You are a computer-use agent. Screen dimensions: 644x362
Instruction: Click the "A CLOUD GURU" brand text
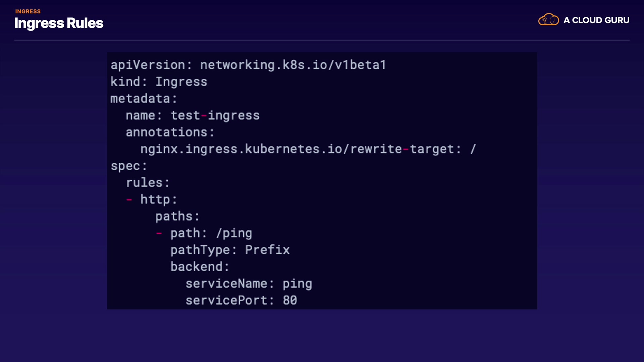(x=596, y=20)
